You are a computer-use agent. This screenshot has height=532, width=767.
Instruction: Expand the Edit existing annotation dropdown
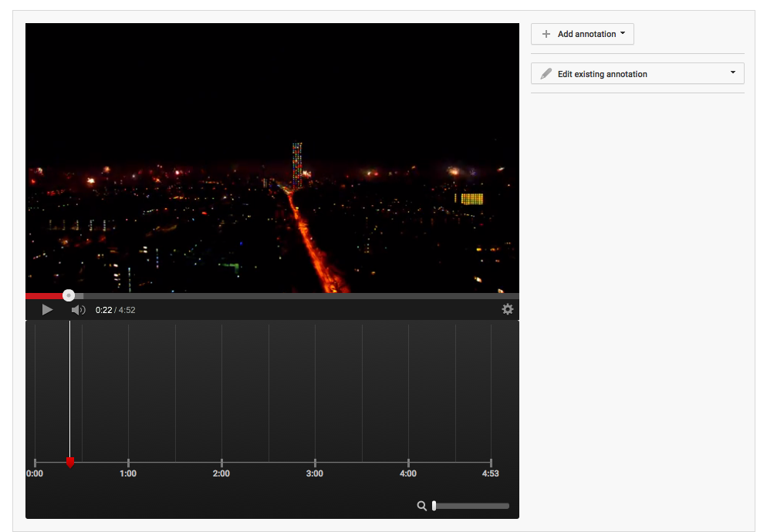pos(637,73)
